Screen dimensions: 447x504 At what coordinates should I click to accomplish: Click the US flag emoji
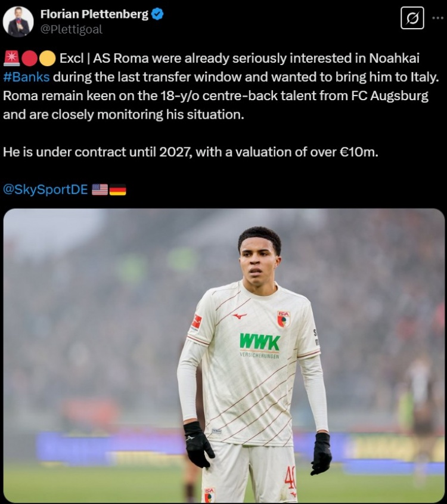(x=100, y=190)
